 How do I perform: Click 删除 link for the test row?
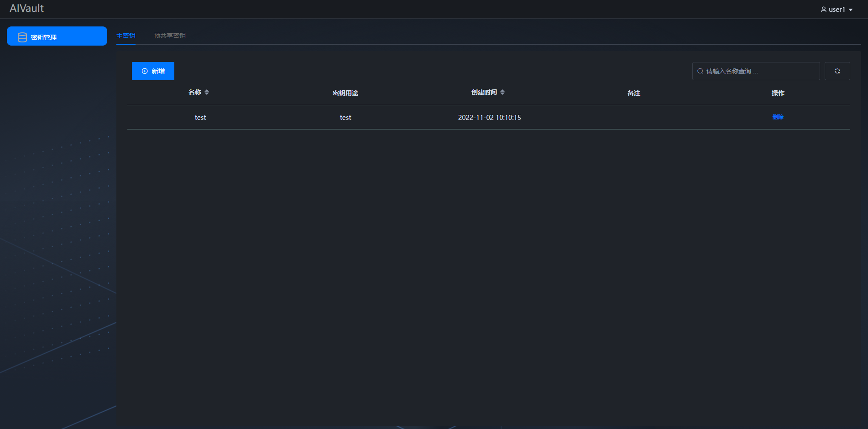tap(778, 117)
